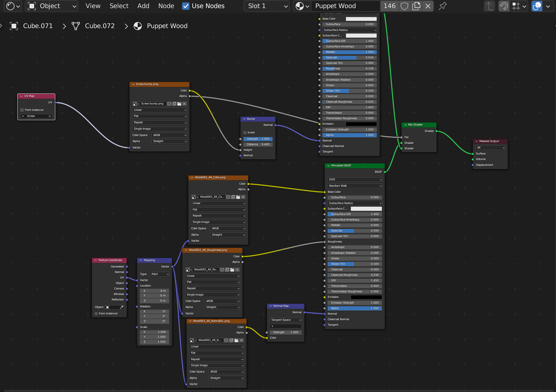Click the parent node tree arrow icon

pos(489,6)
